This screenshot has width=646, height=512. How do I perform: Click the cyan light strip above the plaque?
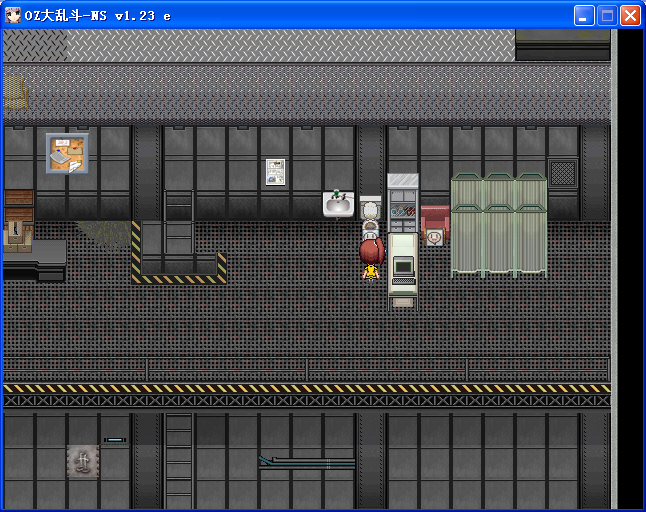click(x=115, y=440)
